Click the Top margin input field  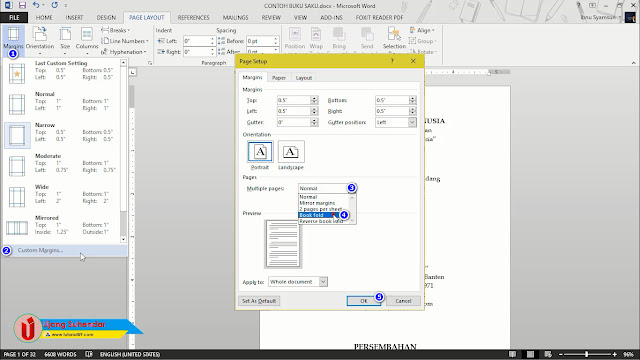(x=293, y=100)
